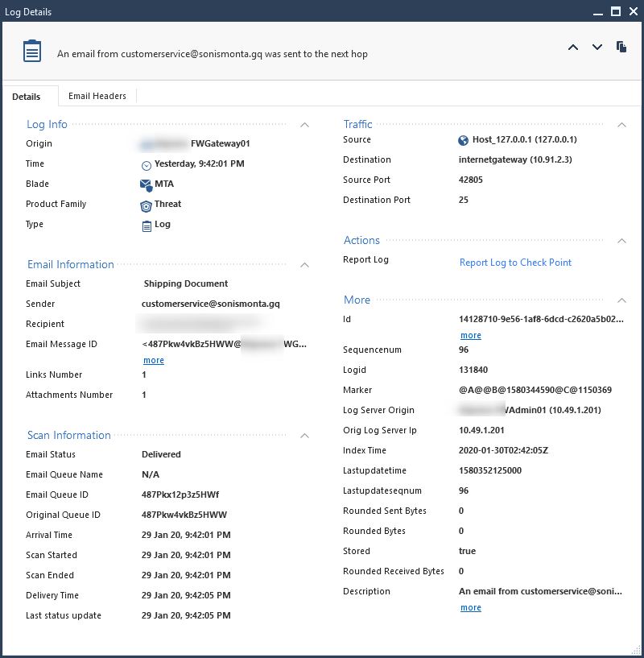Expand the Email Message ID with the more link

click(x=153, y=360)
